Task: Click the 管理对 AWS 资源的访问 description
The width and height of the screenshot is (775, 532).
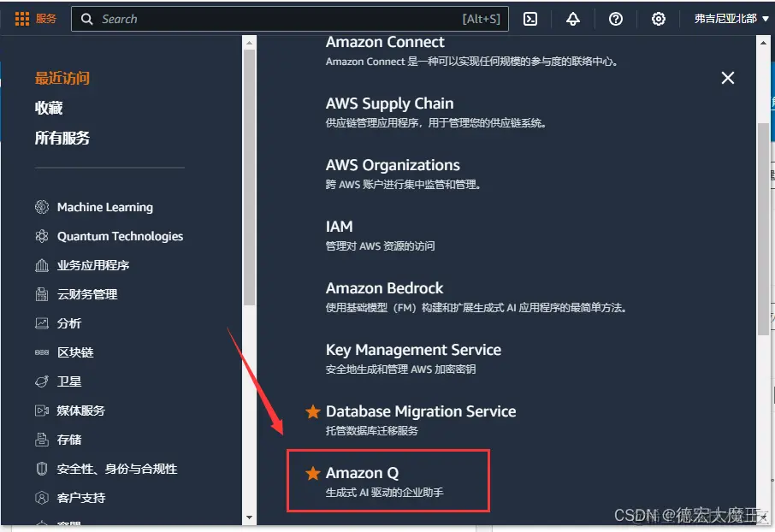Action: pos(380,245)
